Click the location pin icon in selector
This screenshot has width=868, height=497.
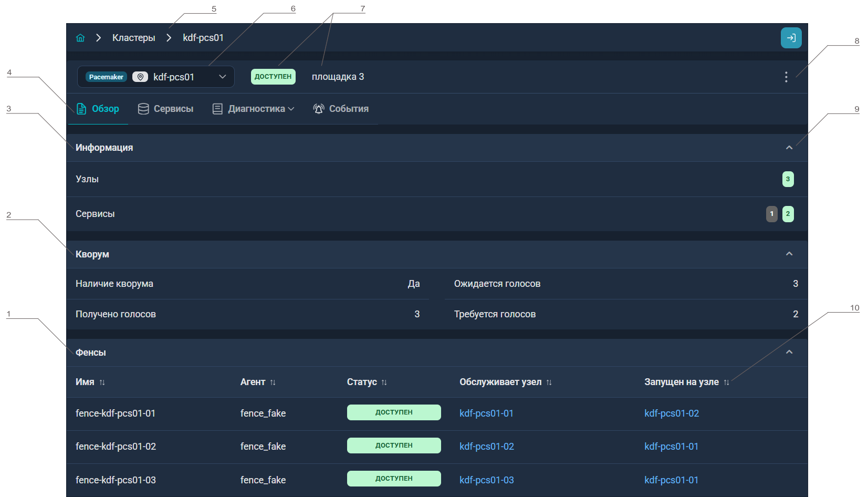click(x=140, y=77)
